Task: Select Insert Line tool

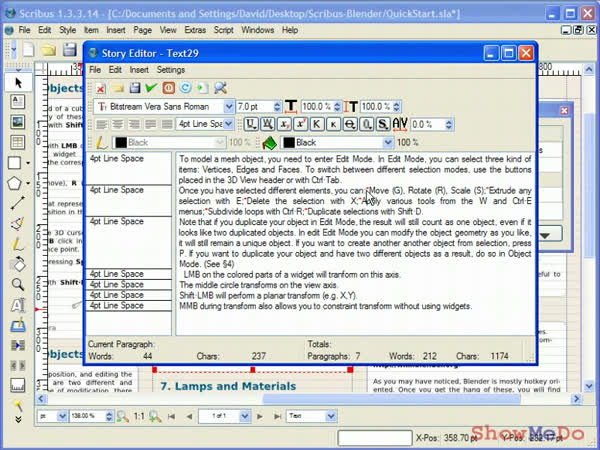Action: [x=18, y=203]
